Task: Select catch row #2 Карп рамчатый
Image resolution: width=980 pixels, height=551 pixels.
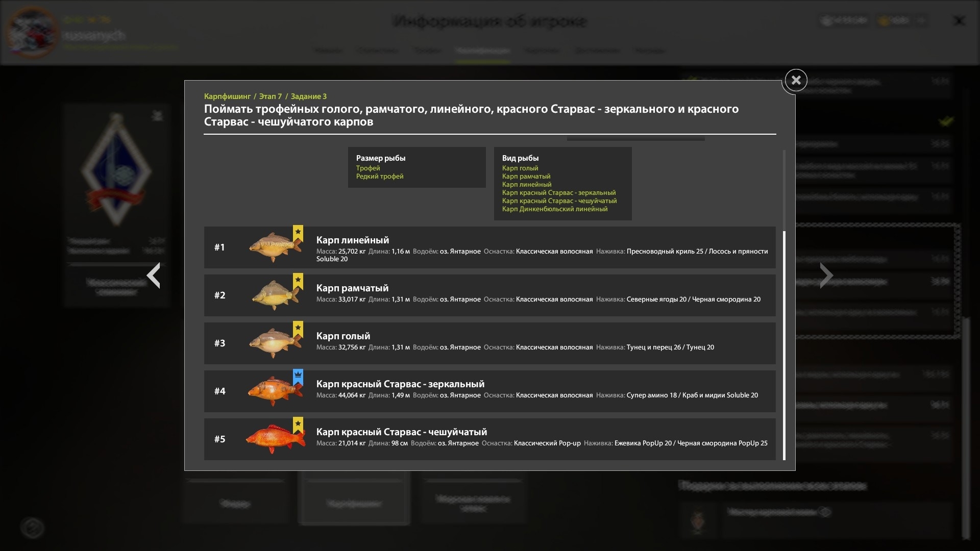Action: pyautogui.click(x=489, y=295)
